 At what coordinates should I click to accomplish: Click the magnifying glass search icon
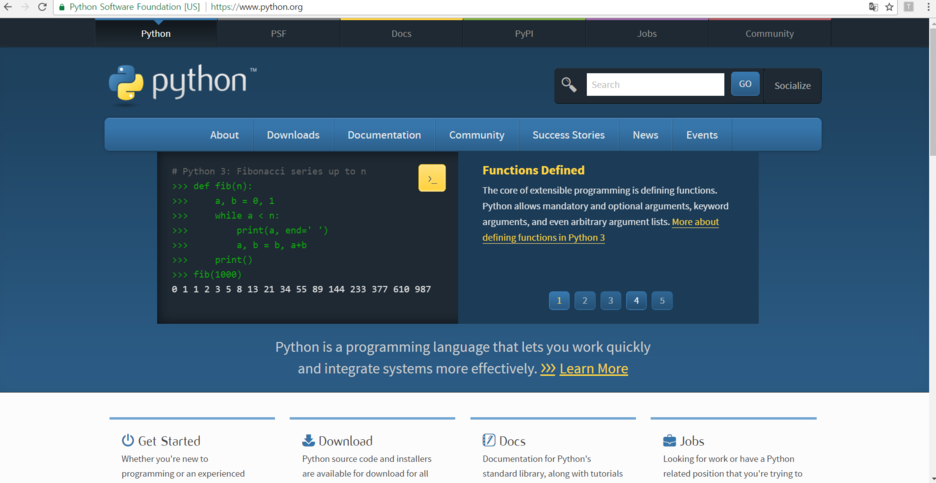click(569, 85)
